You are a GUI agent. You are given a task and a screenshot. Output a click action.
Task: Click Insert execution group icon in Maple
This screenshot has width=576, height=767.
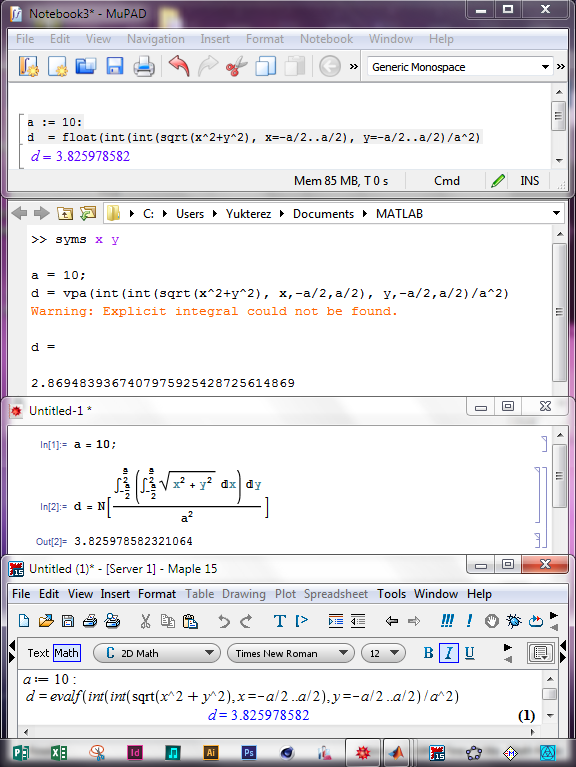coord(302,621)
